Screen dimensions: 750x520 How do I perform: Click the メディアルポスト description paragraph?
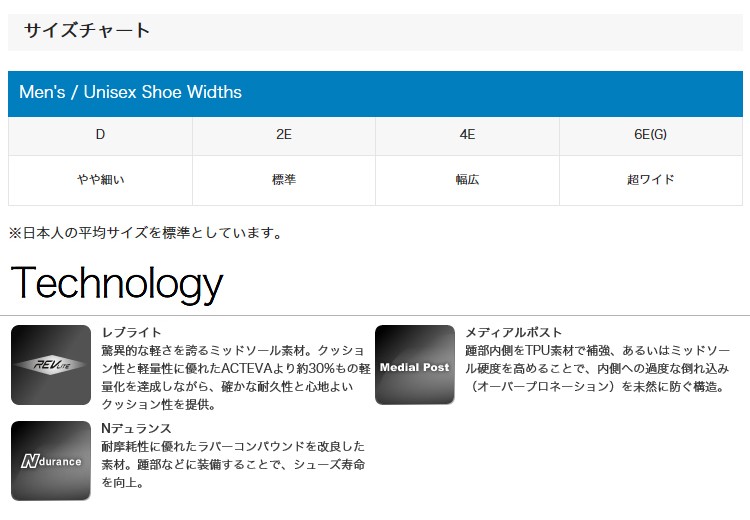tap(597, 368)
